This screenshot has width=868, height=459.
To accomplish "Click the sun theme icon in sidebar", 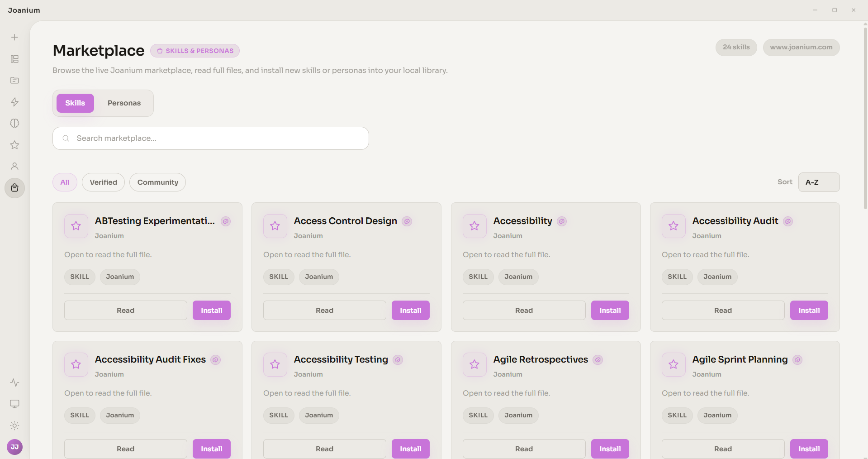I will (14, 426).
